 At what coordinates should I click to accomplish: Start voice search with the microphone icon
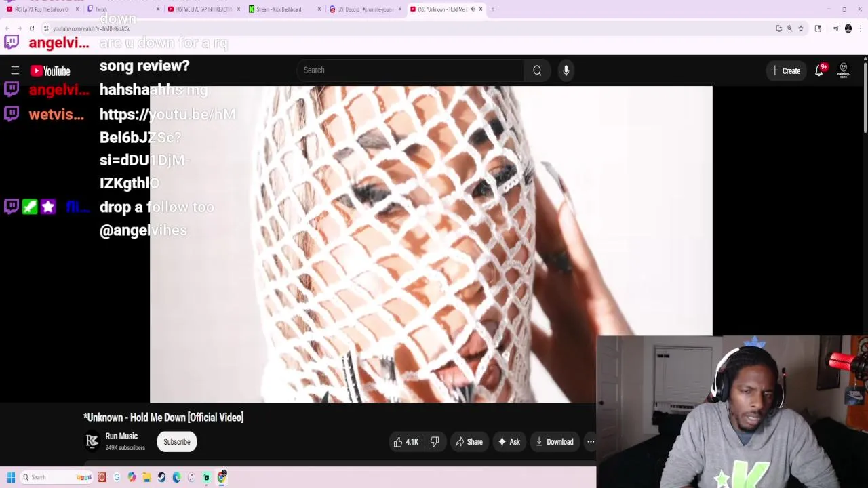566,70
